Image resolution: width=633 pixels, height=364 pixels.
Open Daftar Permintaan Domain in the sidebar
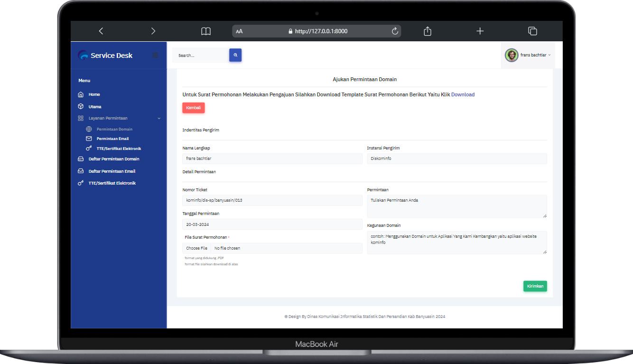coord(114,159)
